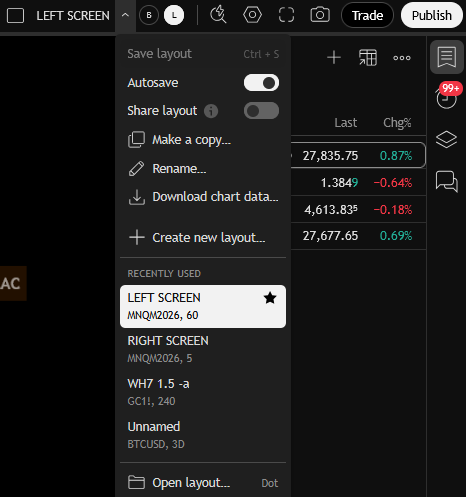Open chart settings hexagon icon

pyautogui.click(x=252, y=15)
